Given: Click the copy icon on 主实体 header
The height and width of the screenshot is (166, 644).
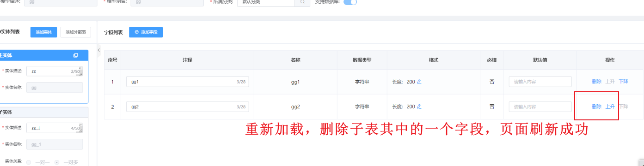Looking at the screenshot, I should coord(76,55).
